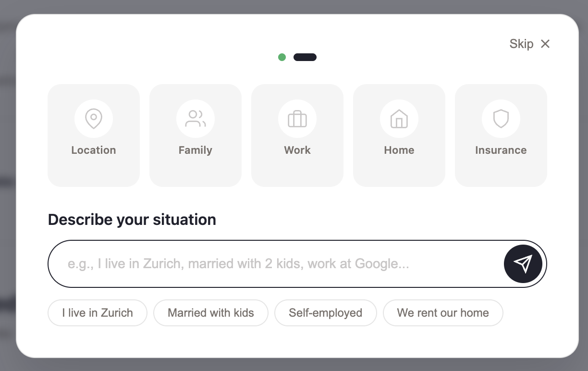This screenshot has width=588, height=371.
Task: Select the Location pin icon
Action: tap(94, 119)
